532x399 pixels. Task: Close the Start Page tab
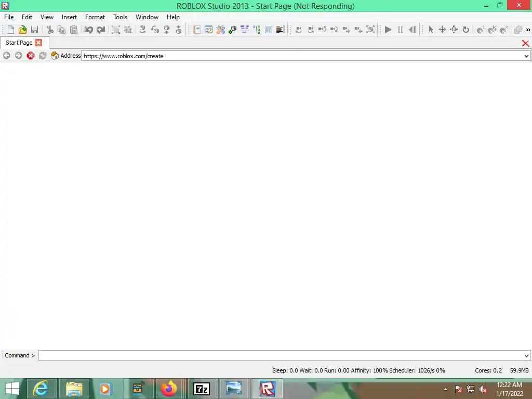(38, 43)
